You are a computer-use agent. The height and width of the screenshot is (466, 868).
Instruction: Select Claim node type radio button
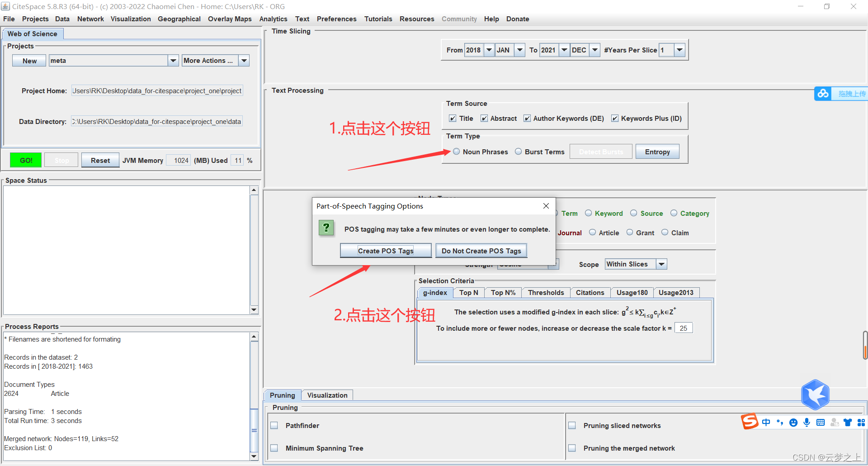coord(665,233)
